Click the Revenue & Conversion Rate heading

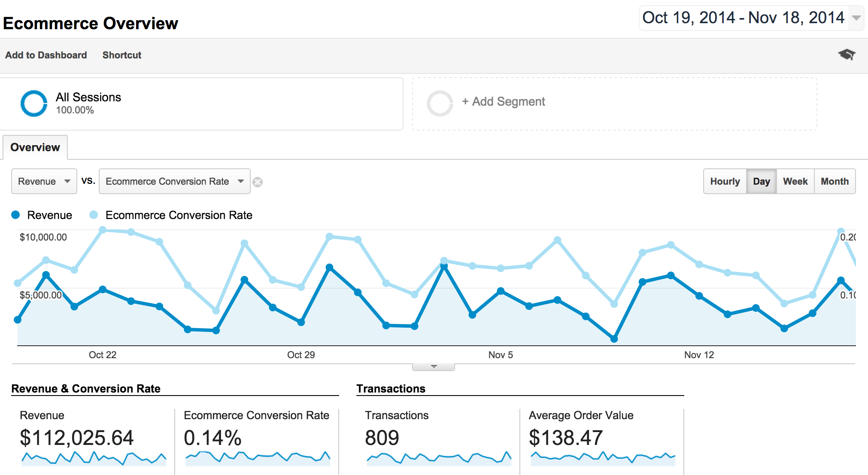coord(86,389)
